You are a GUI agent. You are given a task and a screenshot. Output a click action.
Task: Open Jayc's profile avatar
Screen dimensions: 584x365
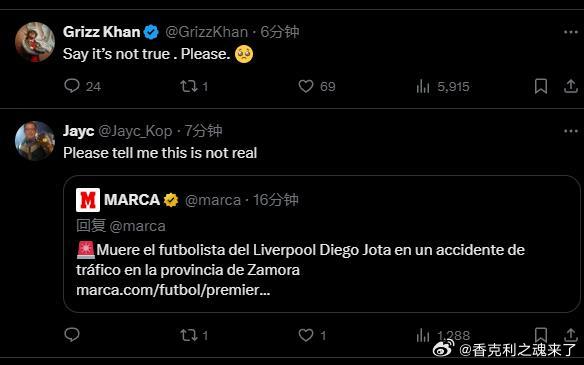(35, 141)
